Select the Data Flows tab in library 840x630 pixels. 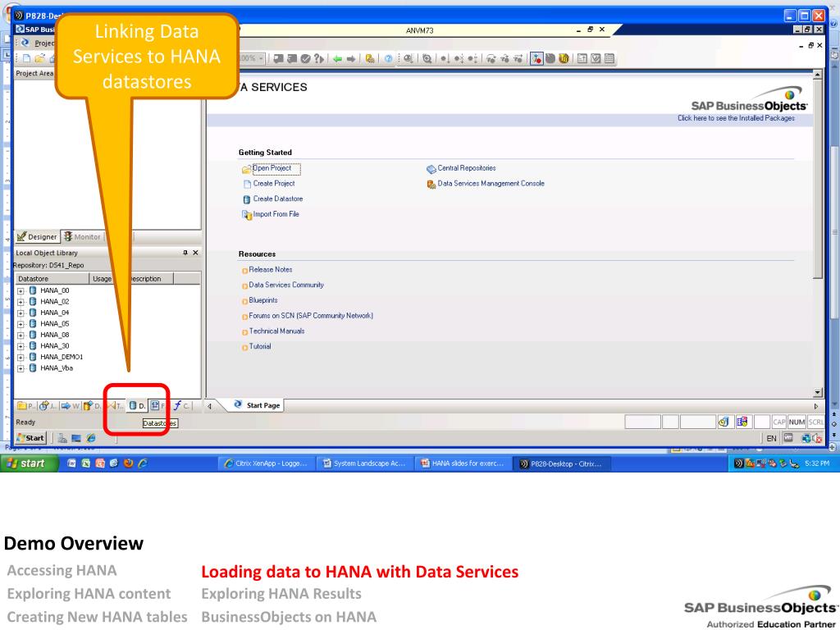click(92, 405)
